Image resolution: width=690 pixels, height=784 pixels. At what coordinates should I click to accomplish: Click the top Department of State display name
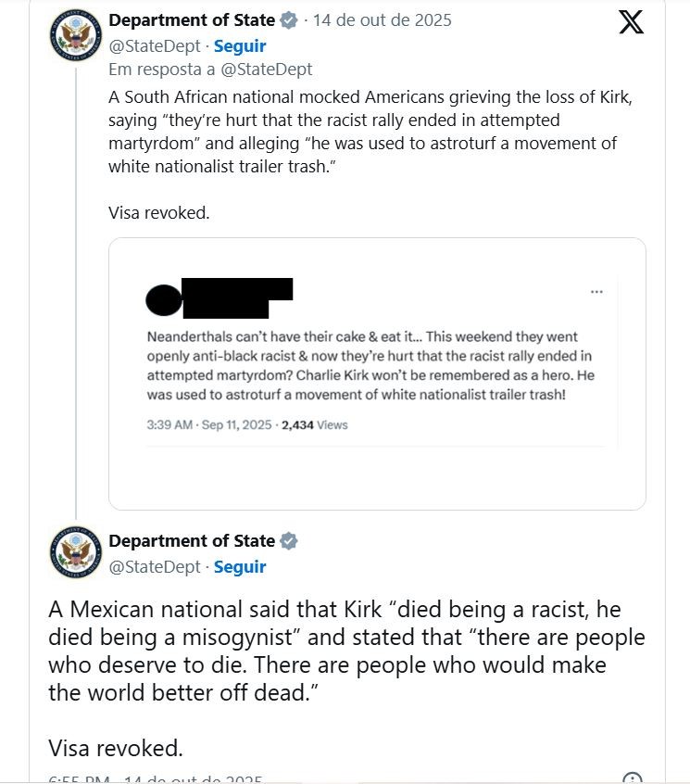coord(192,20)
